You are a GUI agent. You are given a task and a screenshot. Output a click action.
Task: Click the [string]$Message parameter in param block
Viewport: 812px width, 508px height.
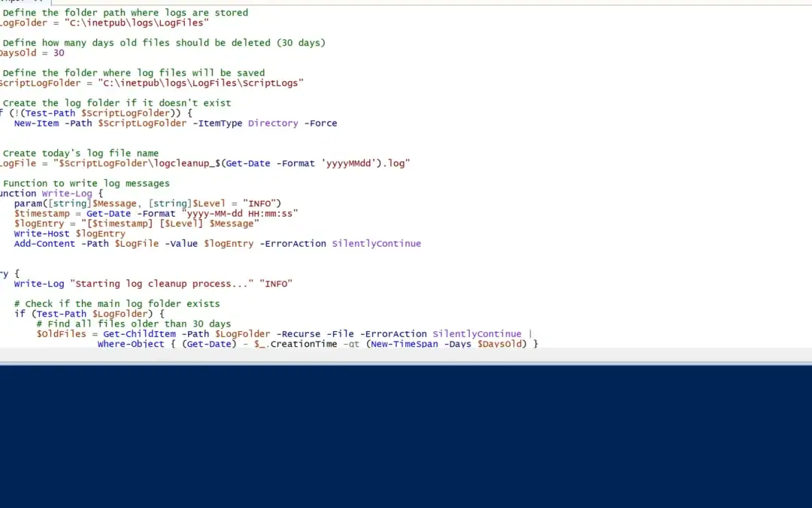coord(92,203)
